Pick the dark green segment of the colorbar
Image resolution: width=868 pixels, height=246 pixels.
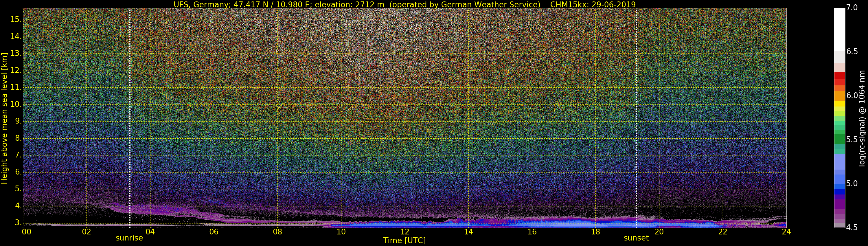click(x=840, y=139)
